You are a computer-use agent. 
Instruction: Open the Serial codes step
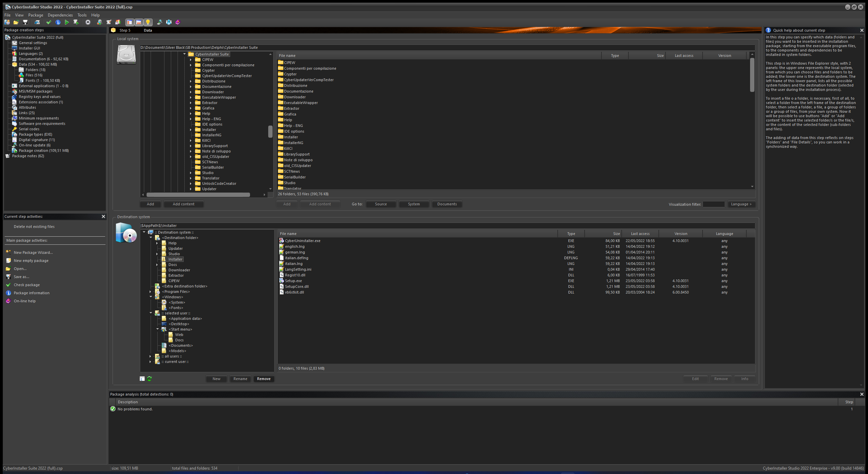pos(29,129)
